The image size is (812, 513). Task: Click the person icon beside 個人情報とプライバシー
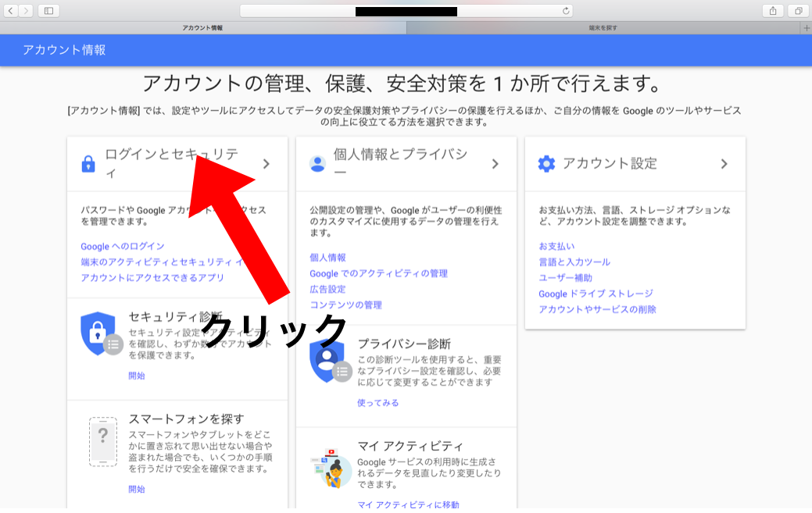point(317,164)
